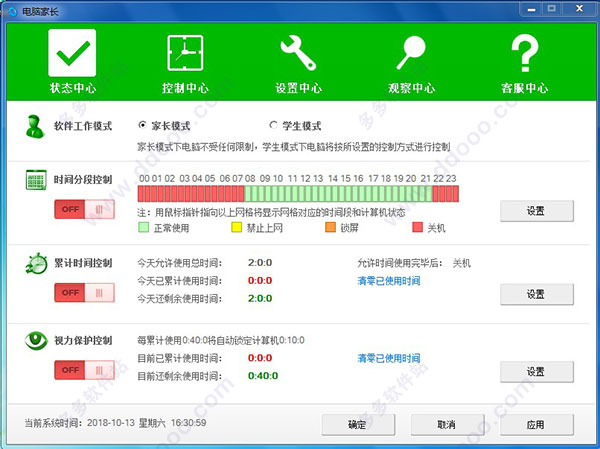
Task: Click 清零已使用时间 link under 累计时间控制
Action: (x=389, y=281)
